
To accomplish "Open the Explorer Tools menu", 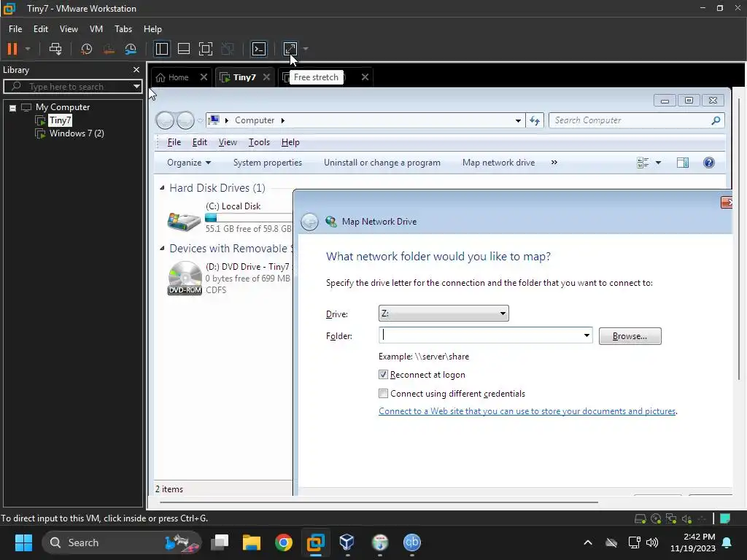I will coord(259,142).
